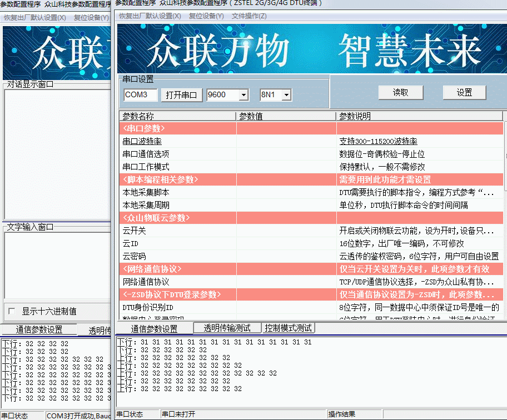Viewport: 507px width, 420px height.
Task: Open 恢复出厂默认设置(X) menu in front window
Action: click(150, 16)
